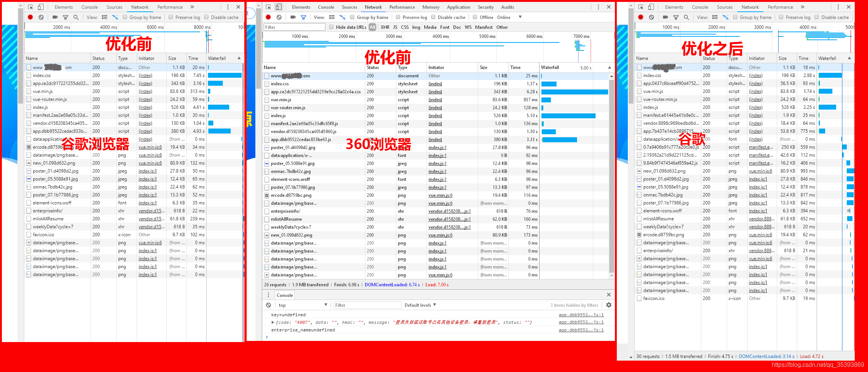Filter requests by Img type

tap(416, 27)
